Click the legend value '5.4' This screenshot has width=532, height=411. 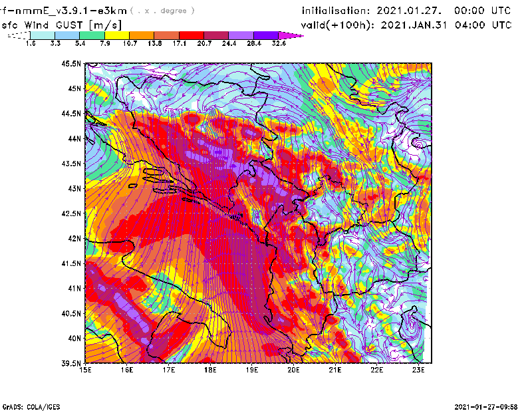(x=80, y=43)
